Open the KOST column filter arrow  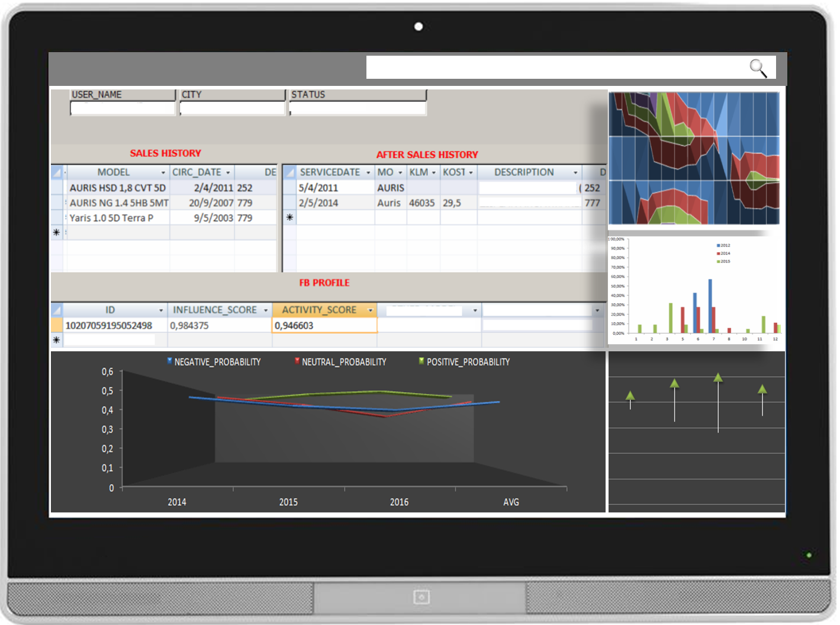coord(471,172)
